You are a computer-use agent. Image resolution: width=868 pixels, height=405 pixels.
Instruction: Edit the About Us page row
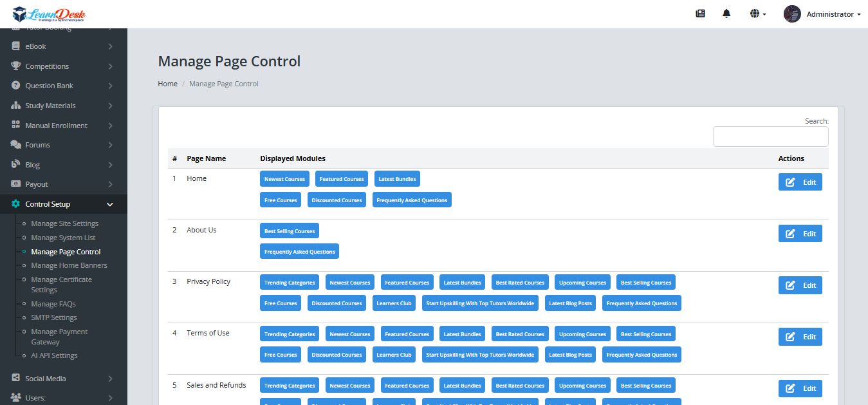point(800,234)
